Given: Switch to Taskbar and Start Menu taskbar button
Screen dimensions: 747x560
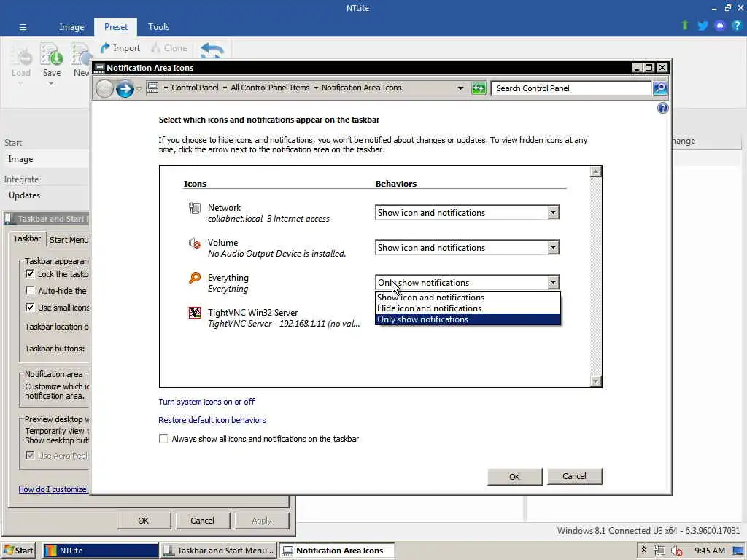Looking at the screenshot, I should pyautogui.click(x=218, y=551).
